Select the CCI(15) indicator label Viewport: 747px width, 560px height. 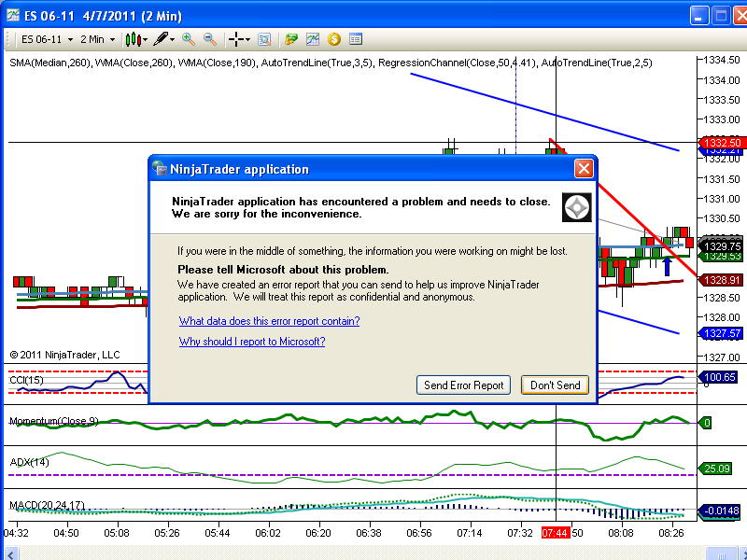pos(27,380)
